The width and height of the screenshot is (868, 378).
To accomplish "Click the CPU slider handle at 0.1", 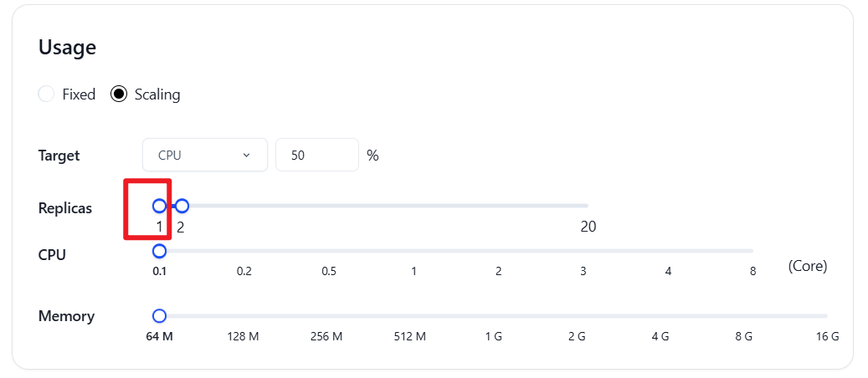I will point(159,251).
